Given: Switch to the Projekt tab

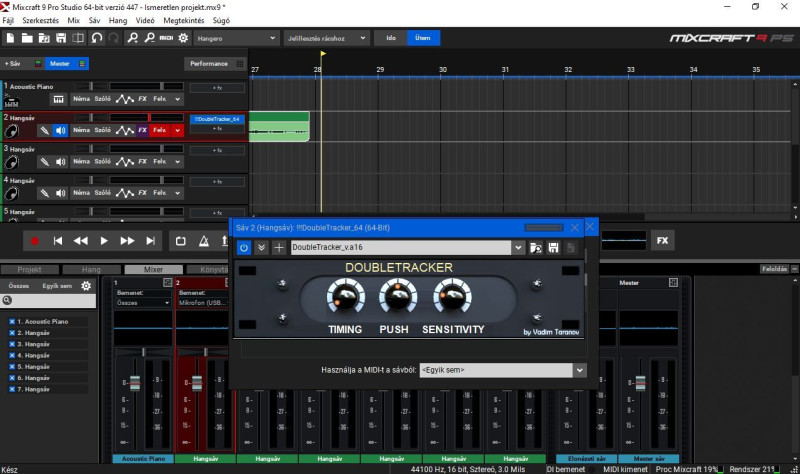Looking at the screenshot, I should coord(30,269).
